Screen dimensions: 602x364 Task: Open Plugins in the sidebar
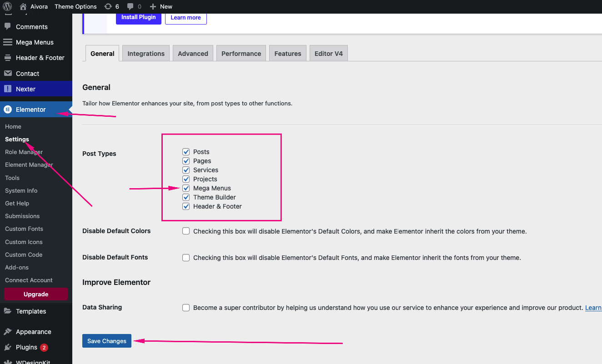[26, 347]
